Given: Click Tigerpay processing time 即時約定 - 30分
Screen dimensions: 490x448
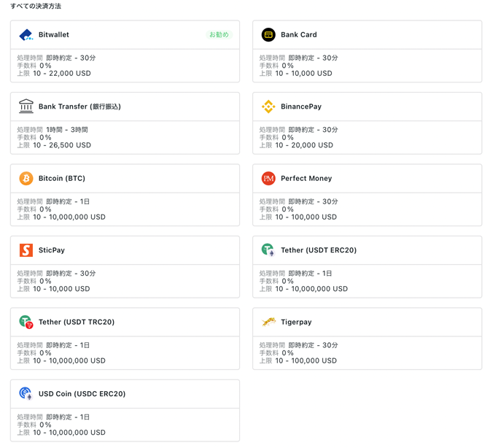Looking at the screenshot, I should [313, 345].
